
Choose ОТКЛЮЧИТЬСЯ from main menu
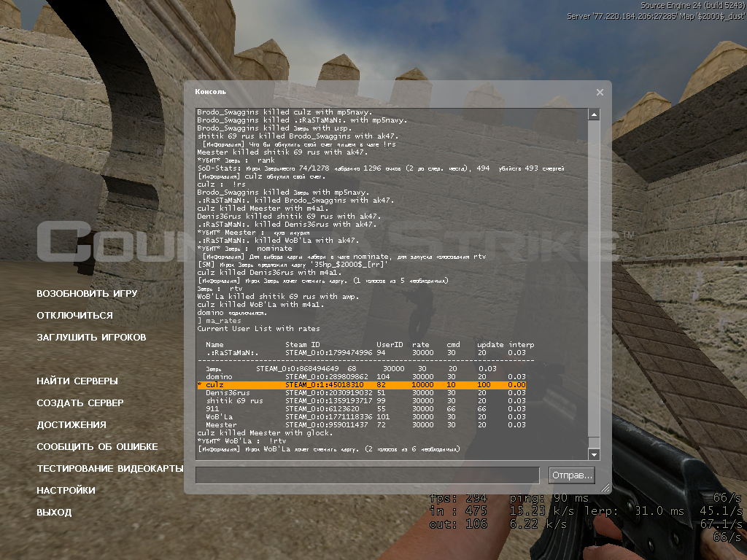(75, 316)
